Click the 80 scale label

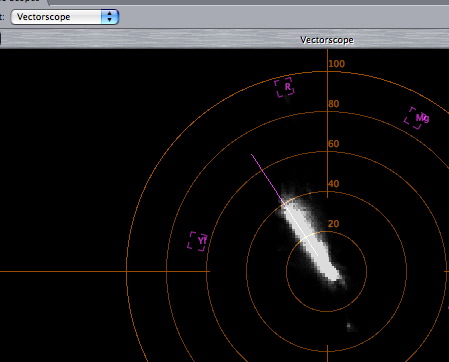pyautogui.click(x=334, y=104)
